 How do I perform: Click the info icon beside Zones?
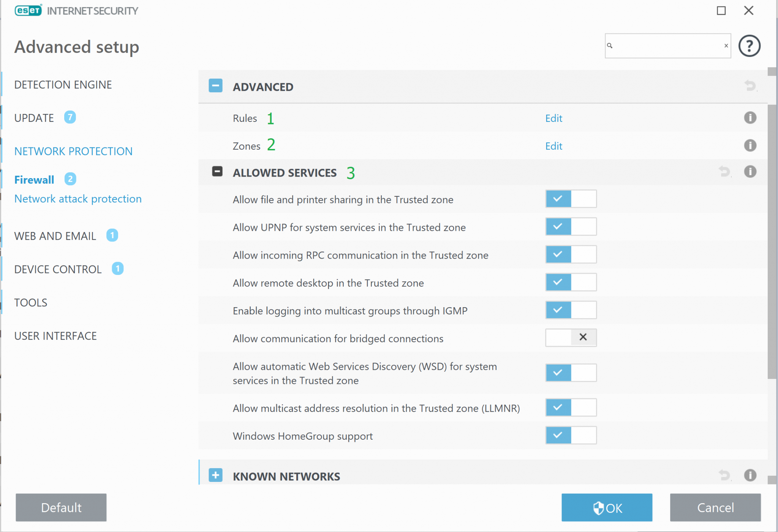[750, 145]
